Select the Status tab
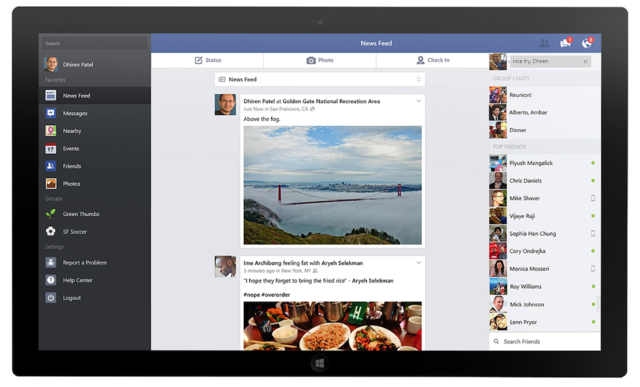The height and width of the screenshot is (387, 640). pos(207,60)
